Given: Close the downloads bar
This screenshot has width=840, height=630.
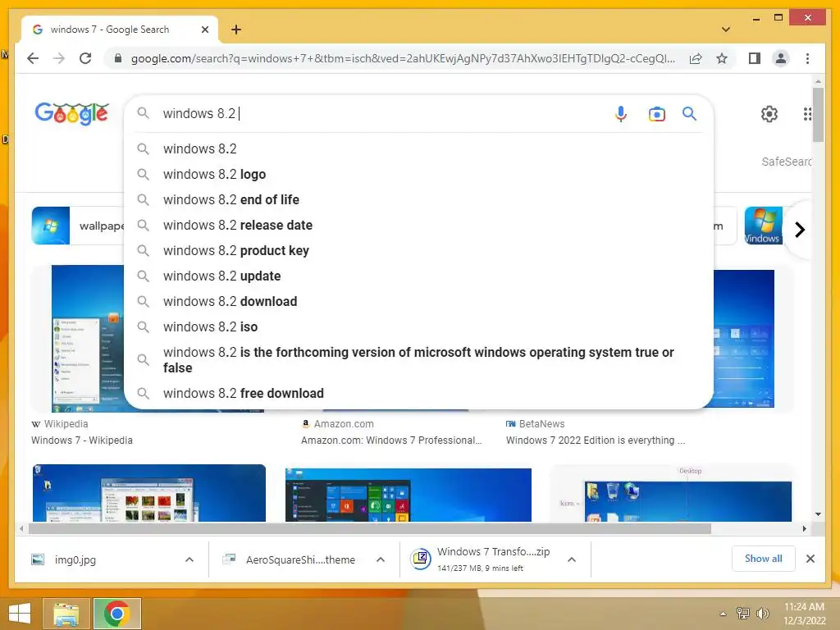Looking at the screenshot, I should [x=810, y=559].
